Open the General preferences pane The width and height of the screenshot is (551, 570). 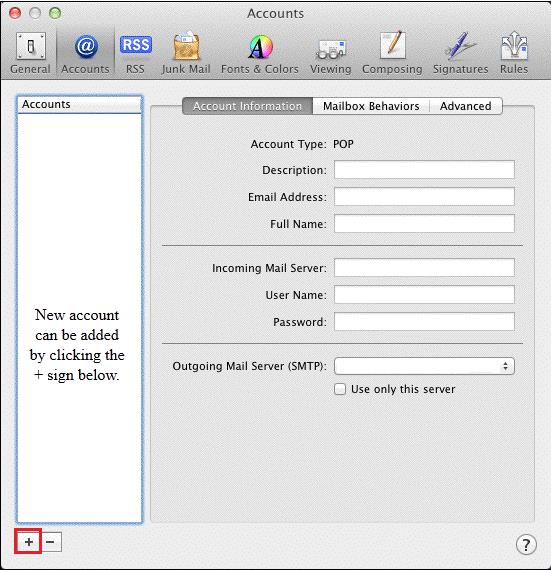pos(31,53)
